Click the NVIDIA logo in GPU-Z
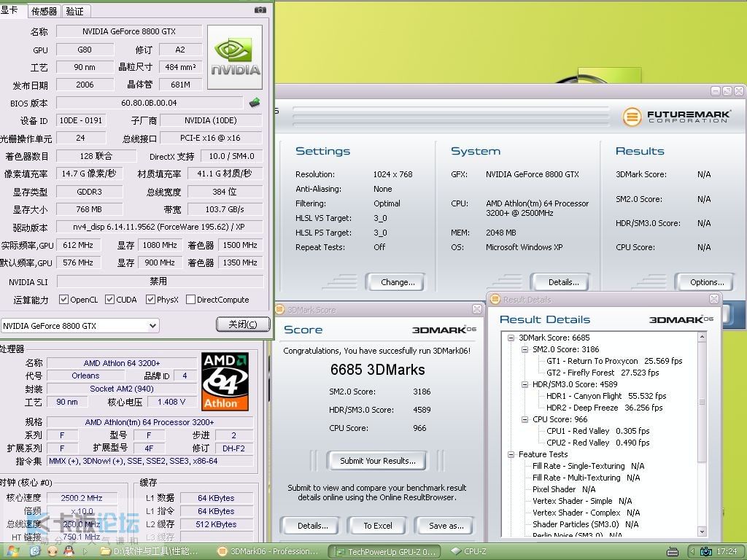 pyautogui.click(x=235, y=57)
